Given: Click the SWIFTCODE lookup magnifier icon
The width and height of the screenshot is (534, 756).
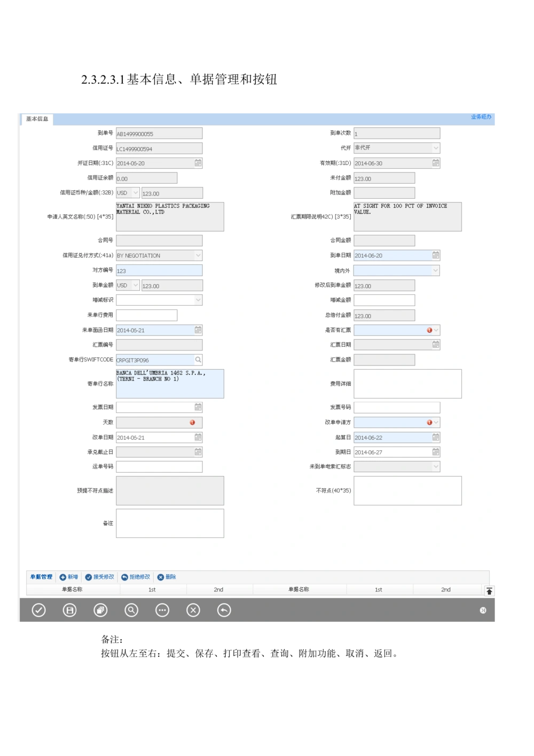Looking at the screenshot, I should (x=198, y=360).
